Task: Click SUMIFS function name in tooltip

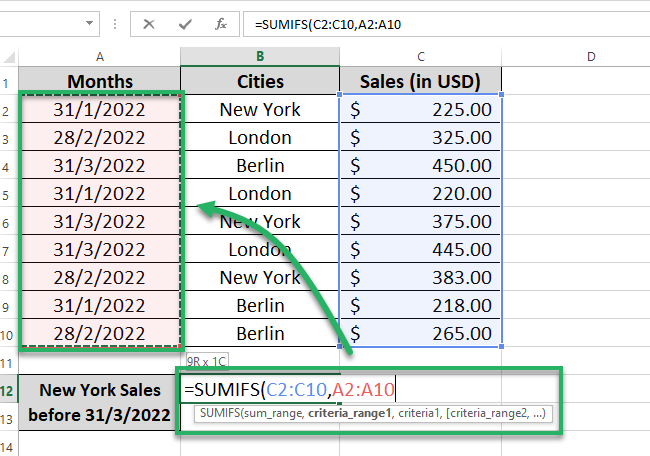Action: [219, 413]
